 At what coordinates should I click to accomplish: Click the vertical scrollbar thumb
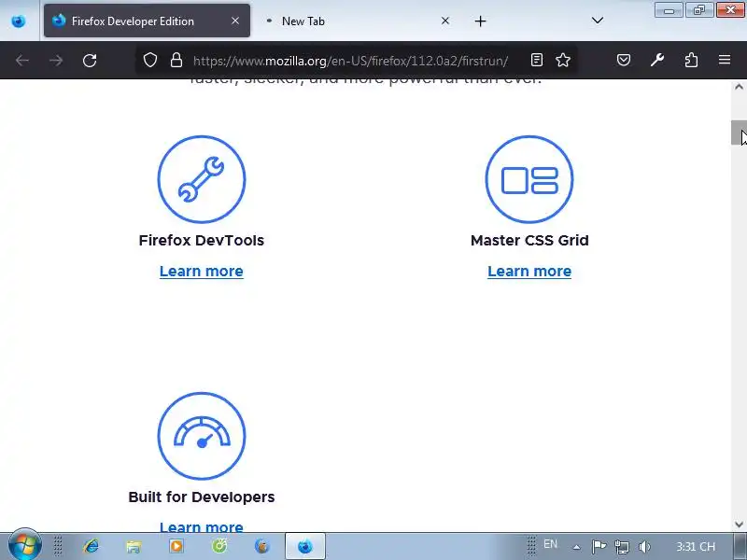click(x=739, y=133)
